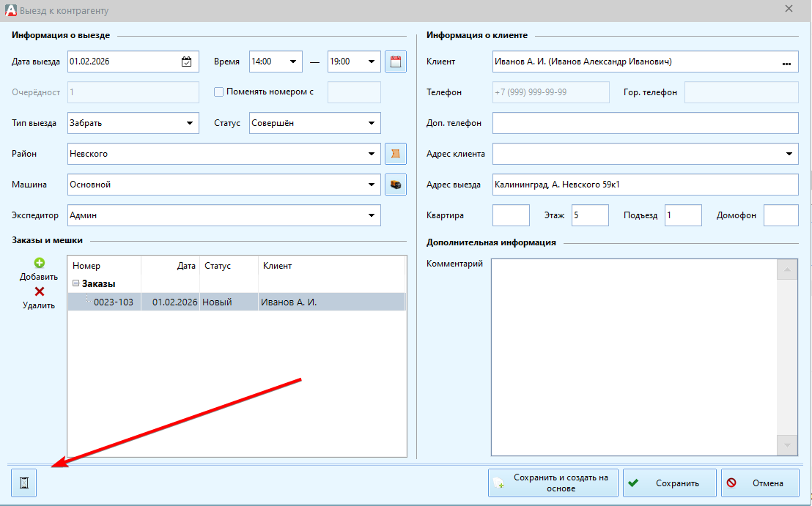Focus the Доп. телефон input field

[645, 123]
